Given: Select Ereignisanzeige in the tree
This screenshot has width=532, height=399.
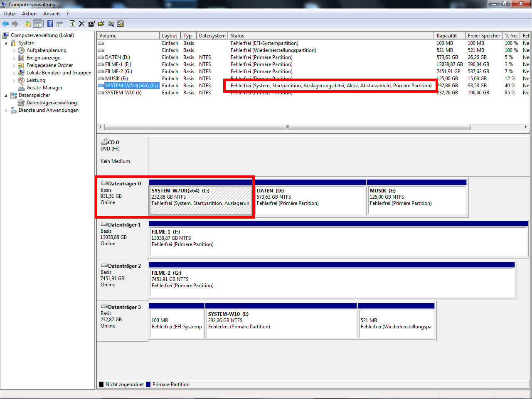Looking at the screenshot, I should pyautogui.click(x=43, y=58).
